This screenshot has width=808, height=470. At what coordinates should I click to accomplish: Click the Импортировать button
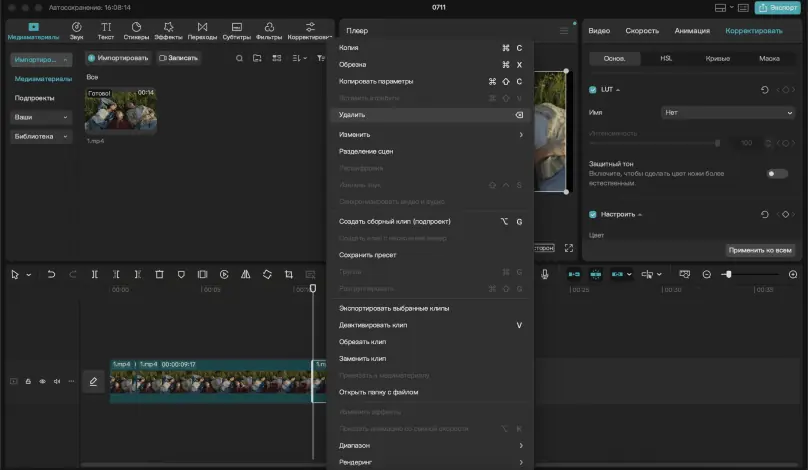pyautogui.click(x=118, y=58)
